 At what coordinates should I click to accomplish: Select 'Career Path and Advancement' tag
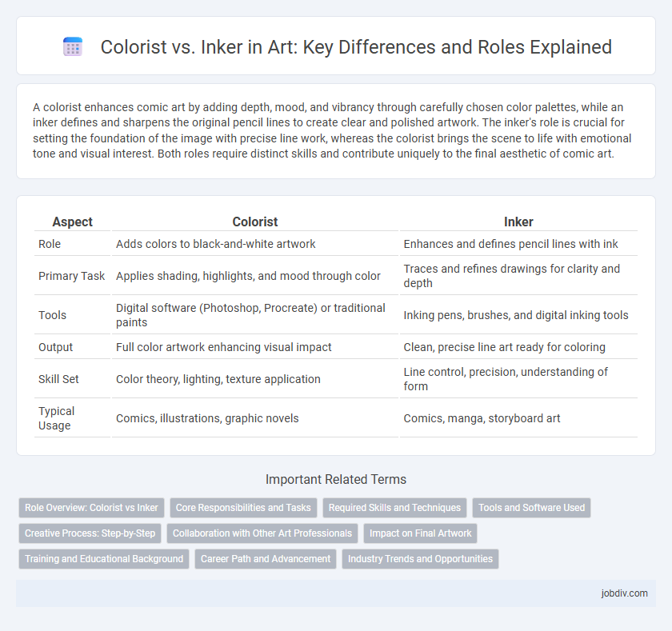tap(266, 559)
